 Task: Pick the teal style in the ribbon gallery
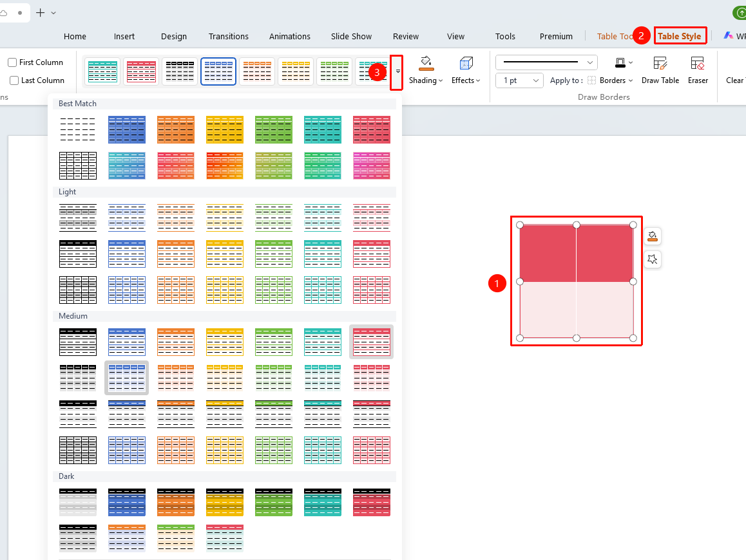point(103,71)
